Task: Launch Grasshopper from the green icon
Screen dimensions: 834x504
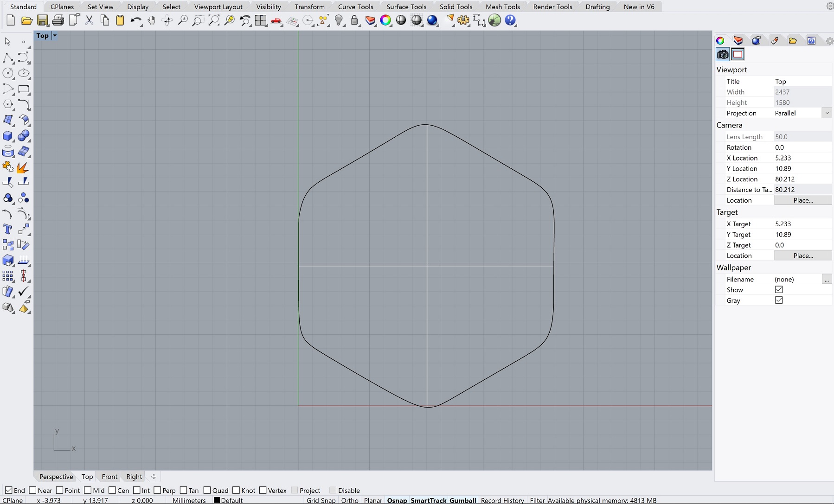Action: (x=494, y=20)
